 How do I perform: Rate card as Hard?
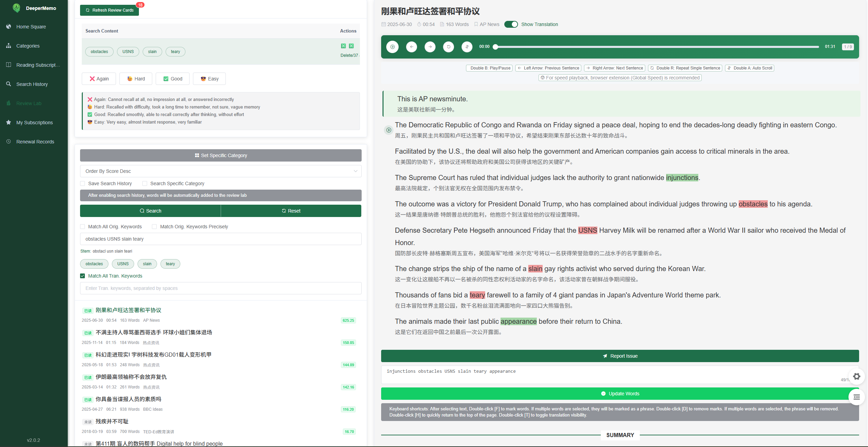[x=136, y=79]
